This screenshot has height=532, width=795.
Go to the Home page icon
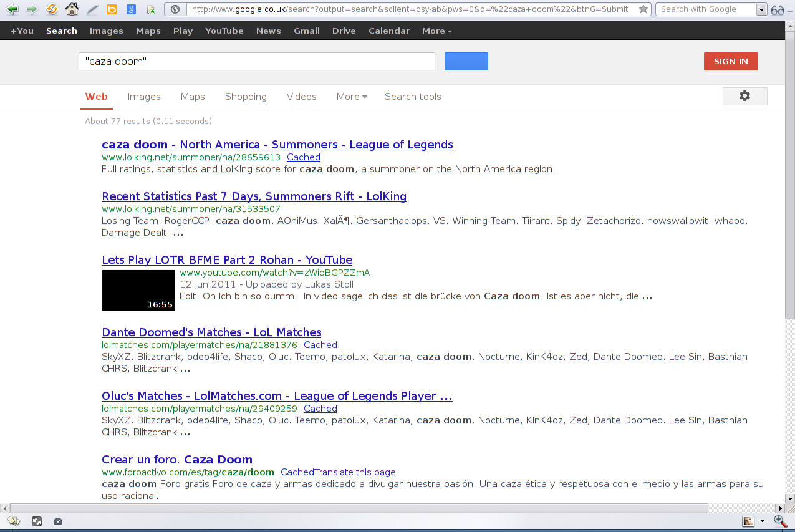click(x=72, y=9)
